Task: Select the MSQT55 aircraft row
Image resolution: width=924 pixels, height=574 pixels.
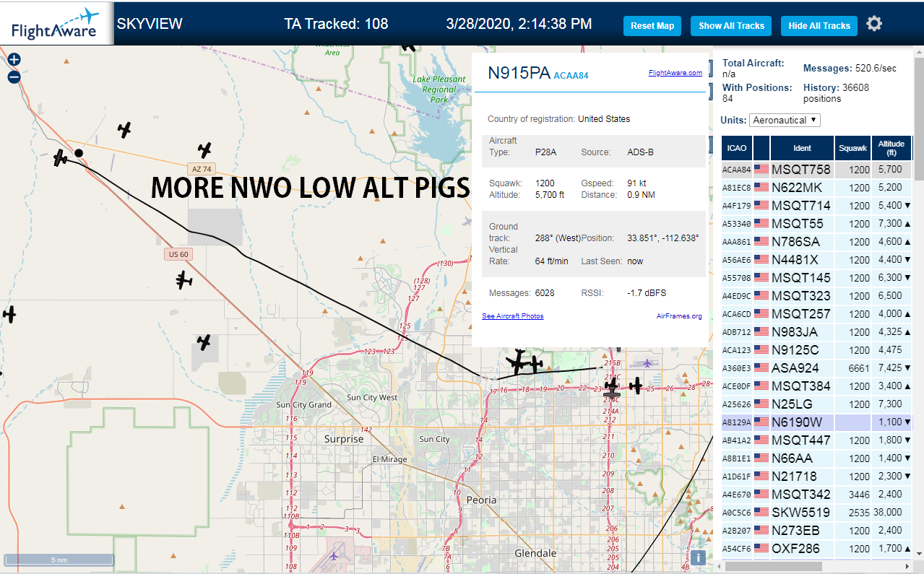Action: [816, 224]
